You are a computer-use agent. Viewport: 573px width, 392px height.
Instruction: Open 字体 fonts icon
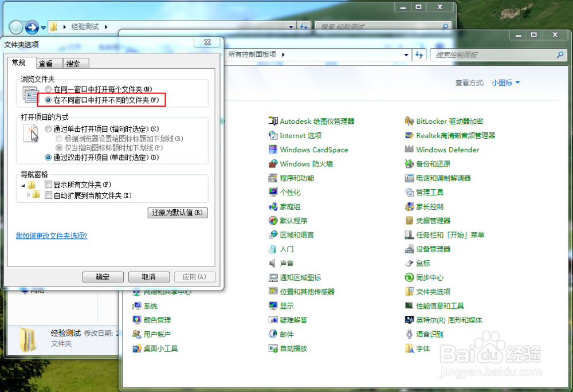point(409,348)
